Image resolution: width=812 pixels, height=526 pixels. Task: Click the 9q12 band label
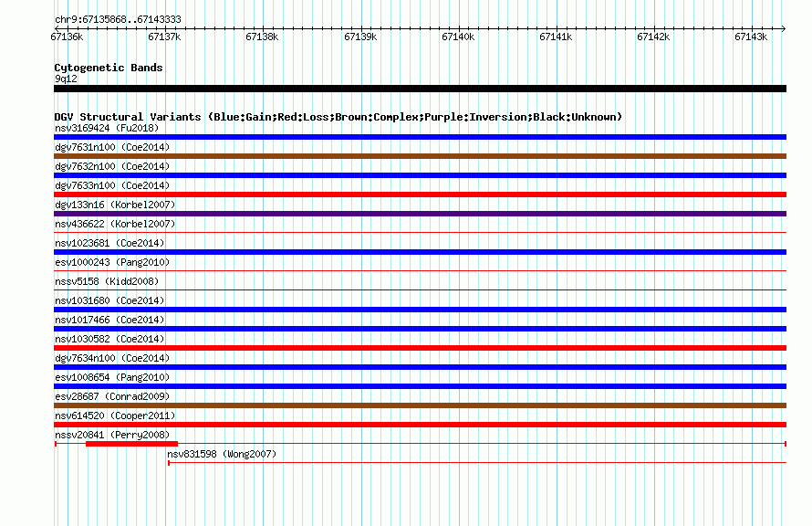66,79
